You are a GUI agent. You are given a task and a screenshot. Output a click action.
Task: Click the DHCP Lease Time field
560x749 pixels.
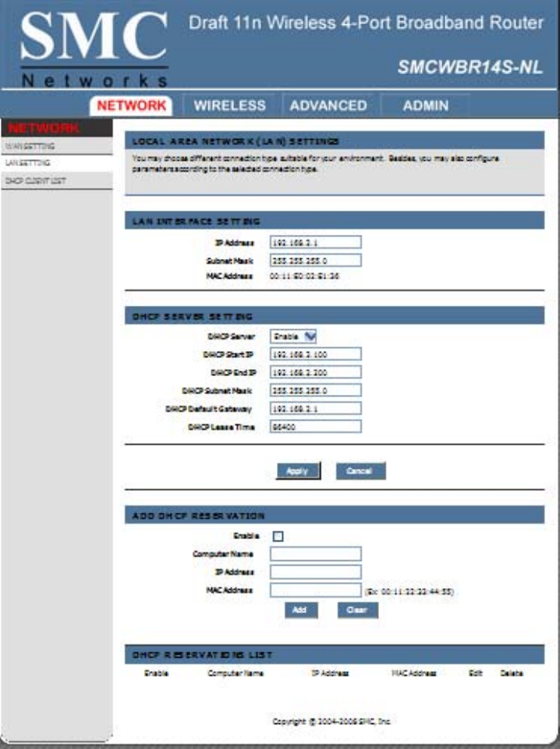point(316,427)
